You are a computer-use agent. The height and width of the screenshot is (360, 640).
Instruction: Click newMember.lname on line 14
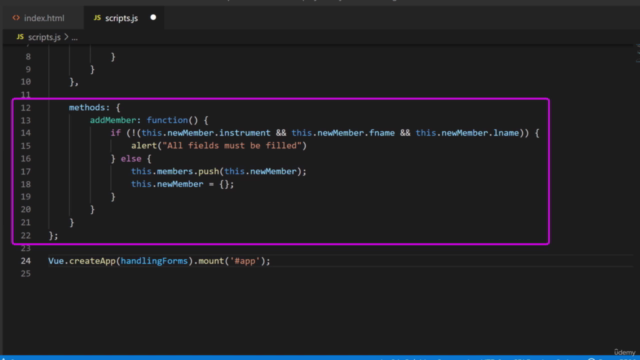click(480, 133)
